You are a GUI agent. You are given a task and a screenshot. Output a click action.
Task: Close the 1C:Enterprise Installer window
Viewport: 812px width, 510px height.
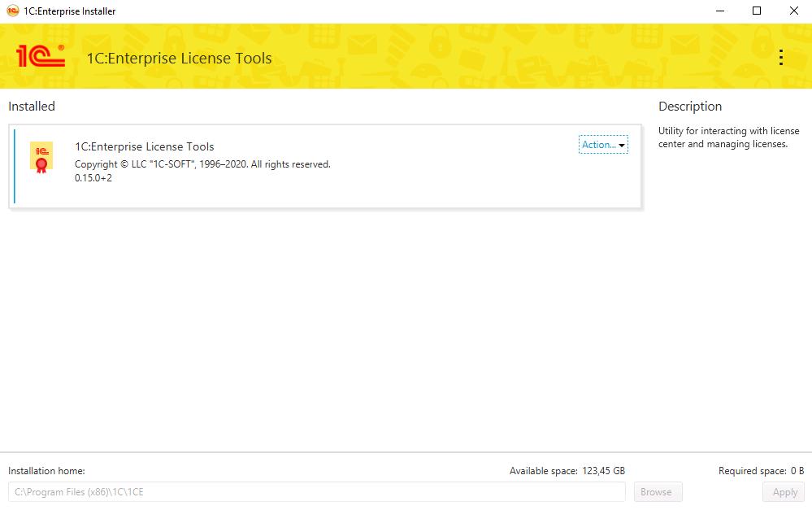(793, 11)
